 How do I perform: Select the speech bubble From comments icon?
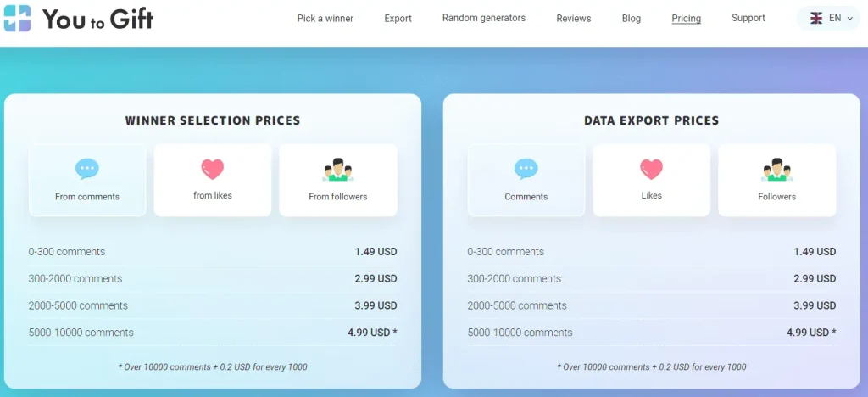click(87, 169)
